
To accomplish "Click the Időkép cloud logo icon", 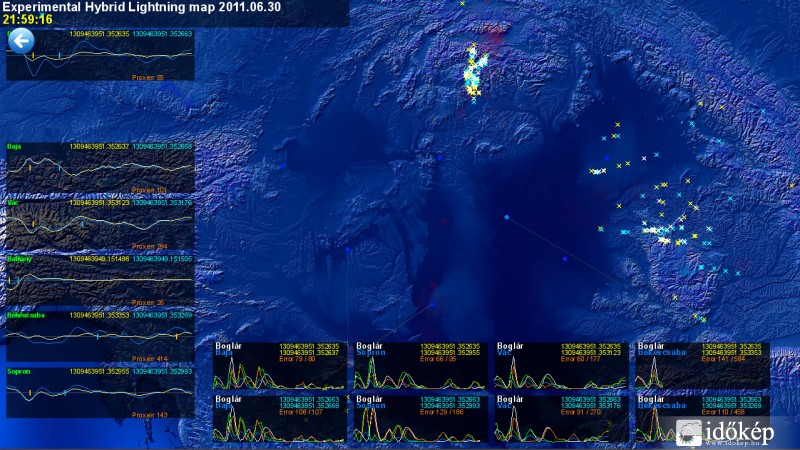I will coord(688,432).
